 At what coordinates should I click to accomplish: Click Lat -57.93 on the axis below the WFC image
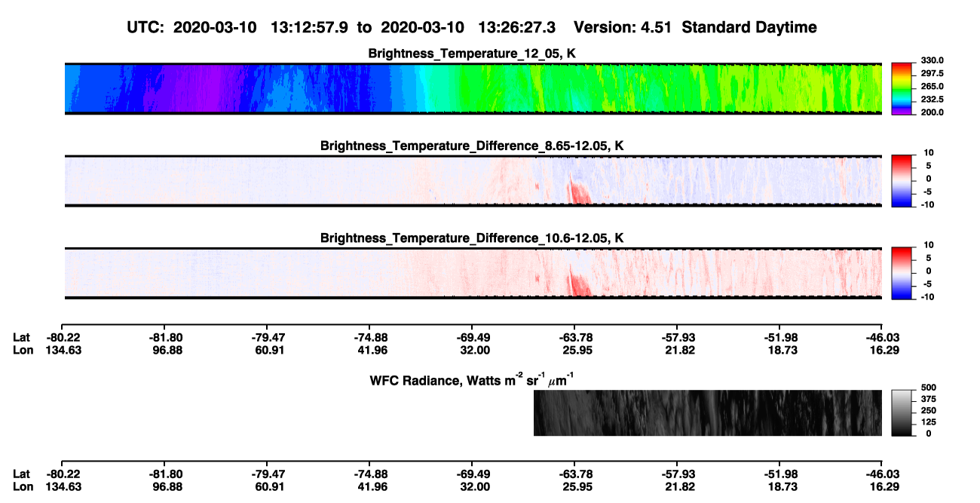[677, 474]
